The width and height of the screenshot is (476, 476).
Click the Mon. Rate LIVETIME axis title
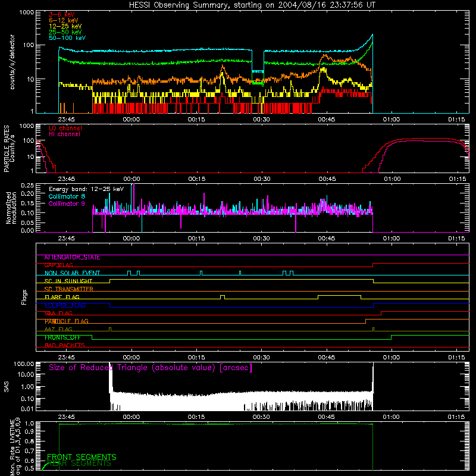click(15, 446)
